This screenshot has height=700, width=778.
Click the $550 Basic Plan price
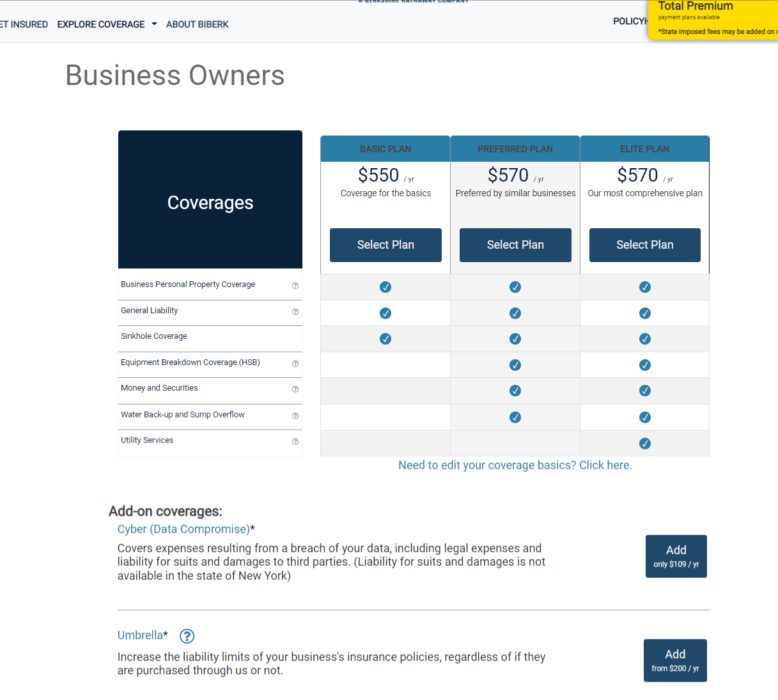378,175
